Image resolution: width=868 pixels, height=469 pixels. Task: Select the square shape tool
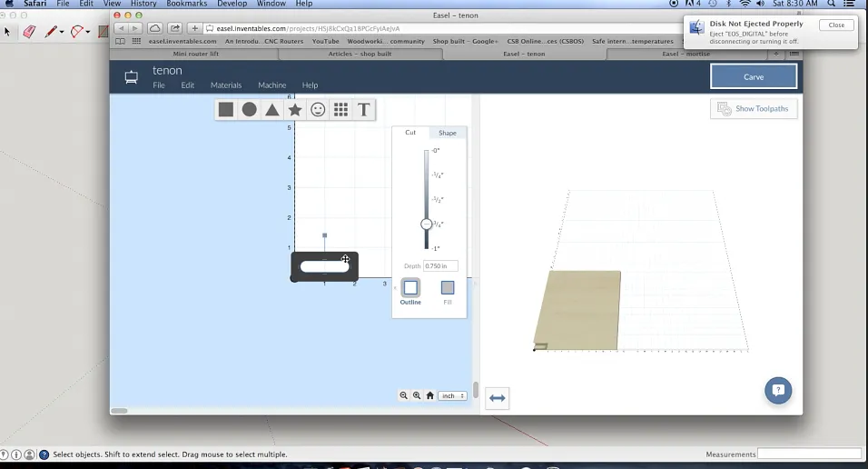coord(226,110)
